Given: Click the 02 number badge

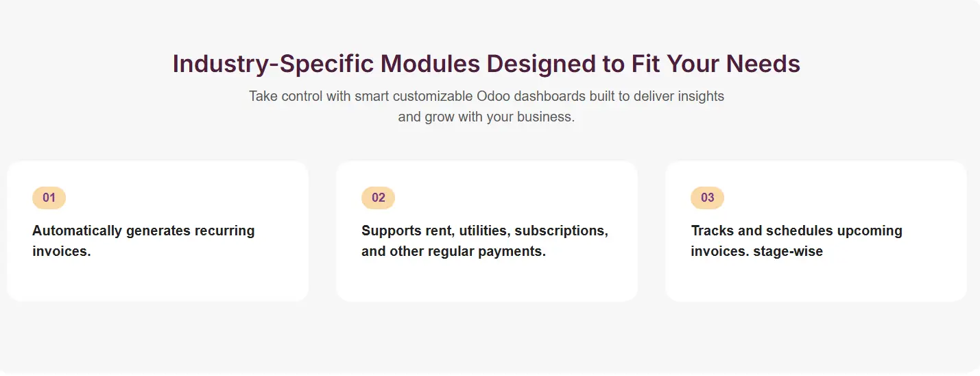Looking at the screenshot, I should pyautogui.click(x=378, y=198).
